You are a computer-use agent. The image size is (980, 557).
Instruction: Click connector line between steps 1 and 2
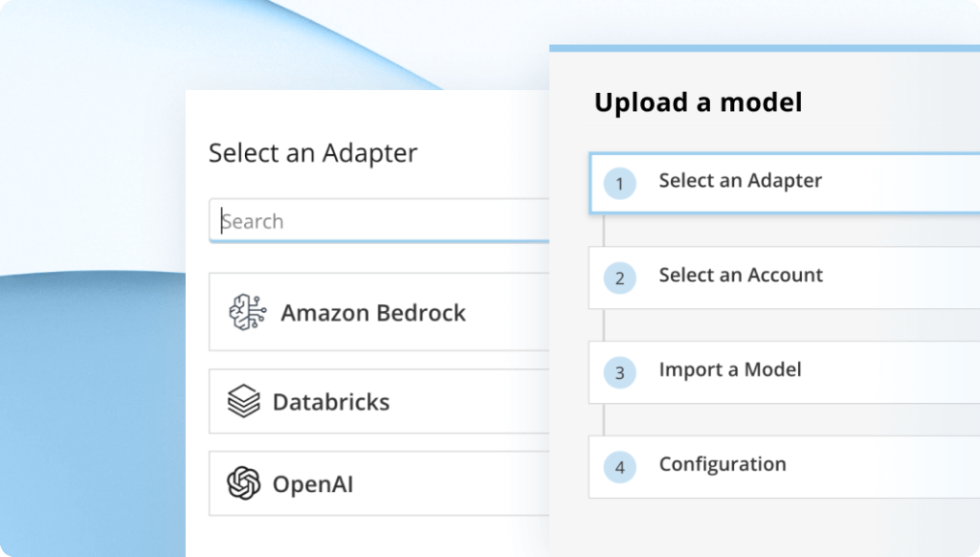click(603, 230)
